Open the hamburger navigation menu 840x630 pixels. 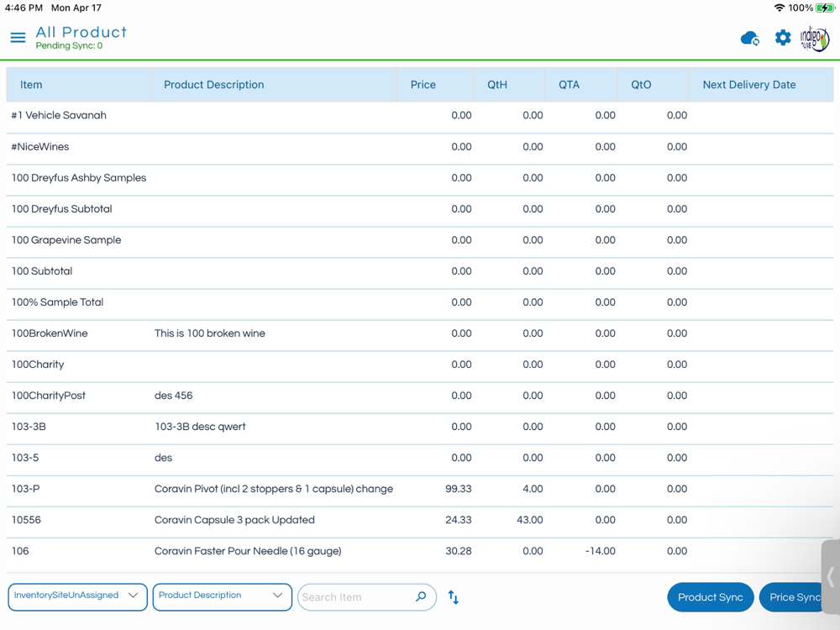pos(18,38)
